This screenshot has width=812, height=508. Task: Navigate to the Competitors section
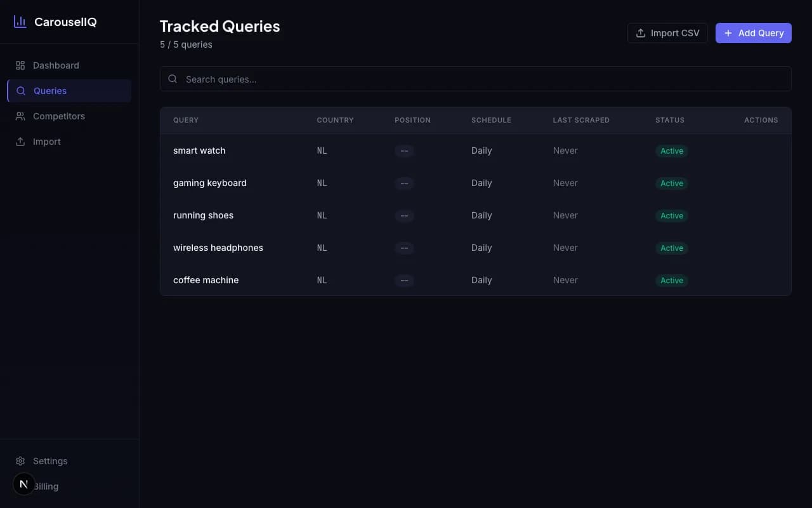click(59, 116)
